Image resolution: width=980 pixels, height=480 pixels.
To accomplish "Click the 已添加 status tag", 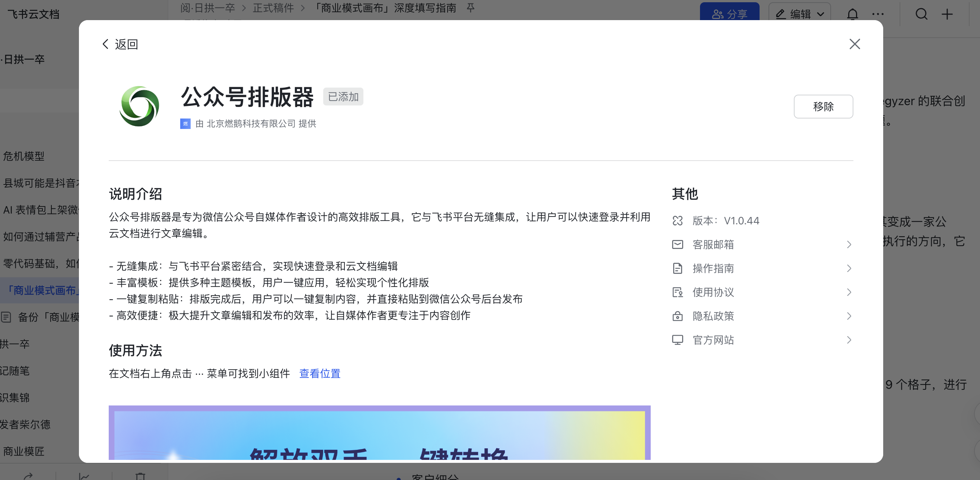I will click(343, 97).
